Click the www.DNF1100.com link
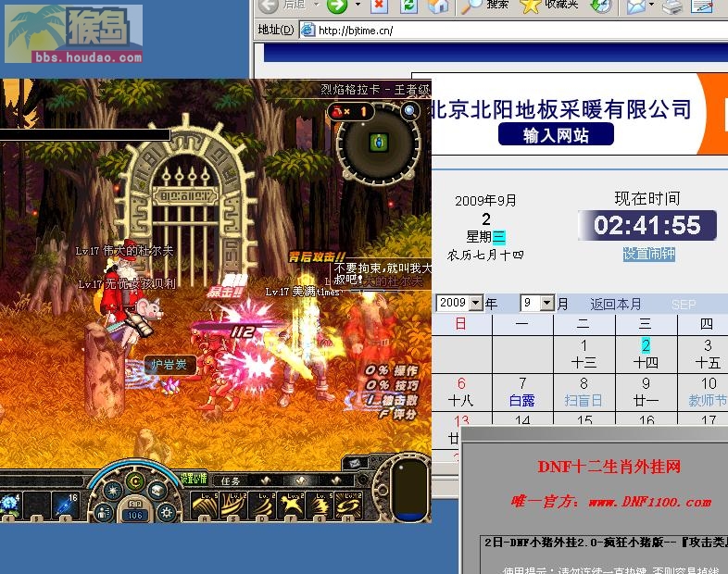Viewport: 728px width, 574px height. coord(650,502)
